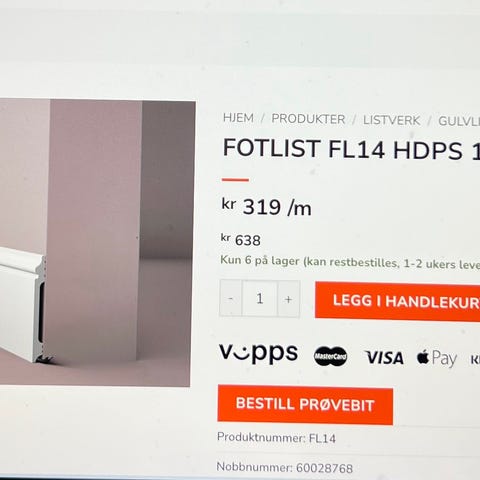Click the kr 638 total price
Viewport: 480px width, 480px height.
(241, 240)
